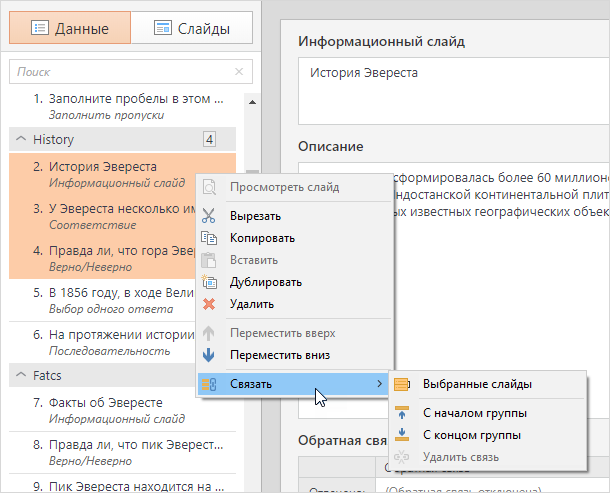Click the Слайды tab window icon
Screen dimensions: 610x493
pyautogui.click(x=163, y=28)
